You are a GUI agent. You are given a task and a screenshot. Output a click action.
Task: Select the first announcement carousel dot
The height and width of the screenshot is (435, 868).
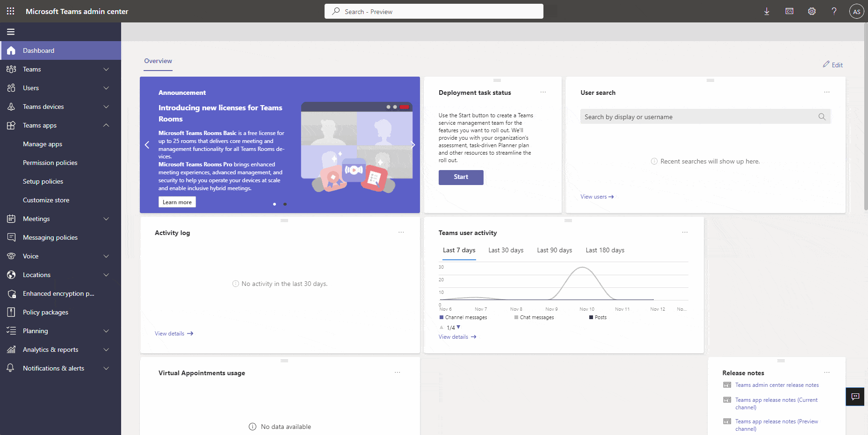click(x=275, y=204)
